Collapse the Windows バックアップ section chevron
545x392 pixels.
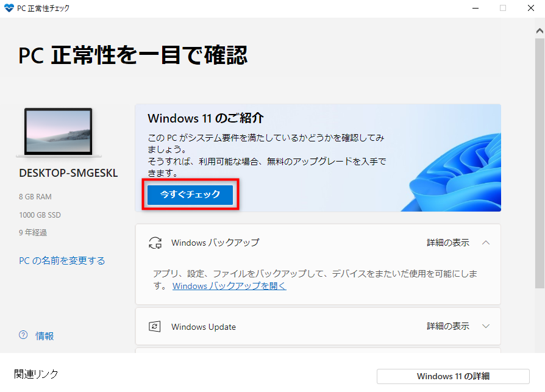[x=486, y=243]
